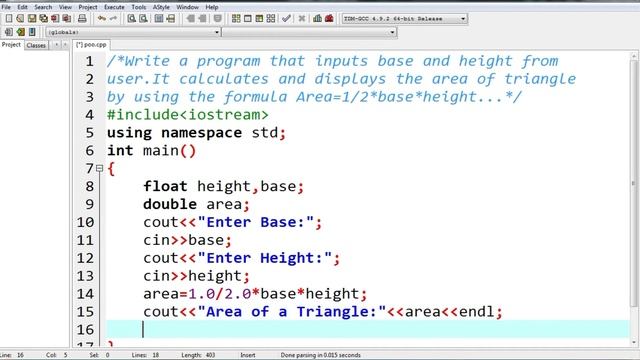Image resolution: width=640 pixels, height=360 pixels.
Task: Click 'using namespace std;' on line 5
Action: click(196, 133)
